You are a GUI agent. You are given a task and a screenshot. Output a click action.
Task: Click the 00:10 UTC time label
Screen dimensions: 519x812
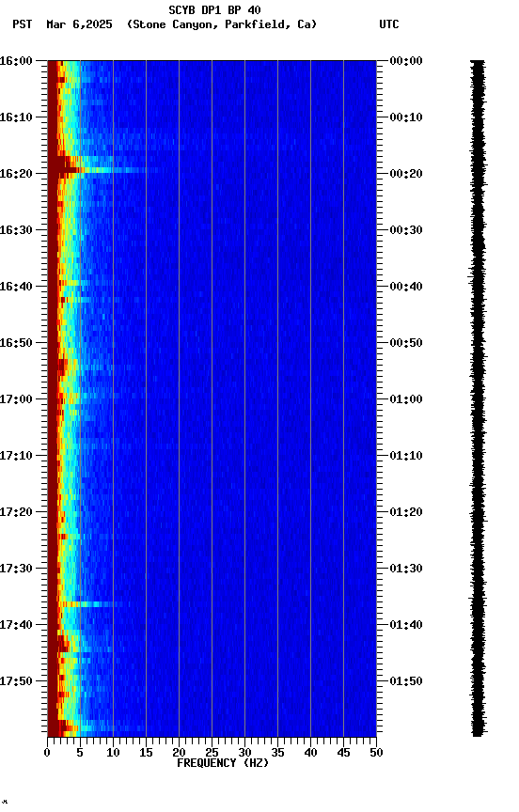coord(406,117)
